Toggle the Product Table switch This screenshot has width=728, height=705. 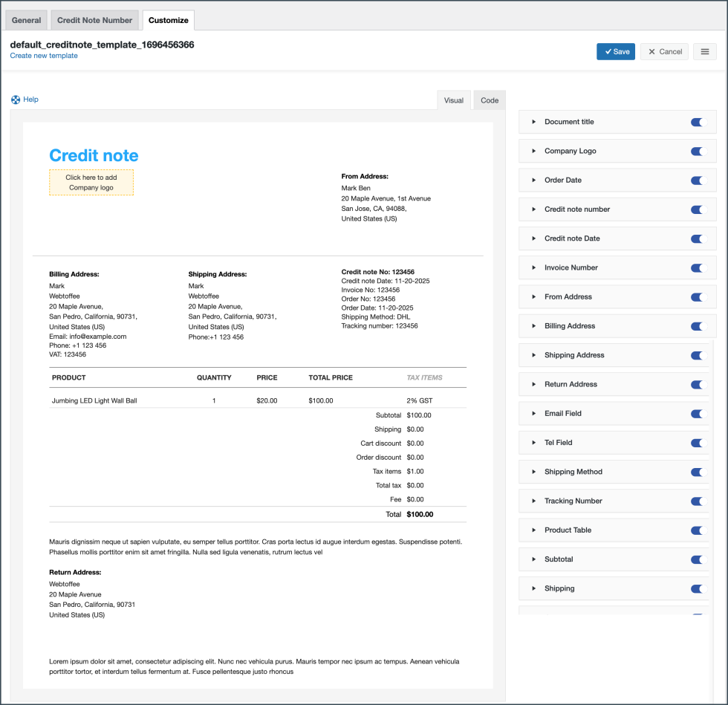click(x=699, y=531)
